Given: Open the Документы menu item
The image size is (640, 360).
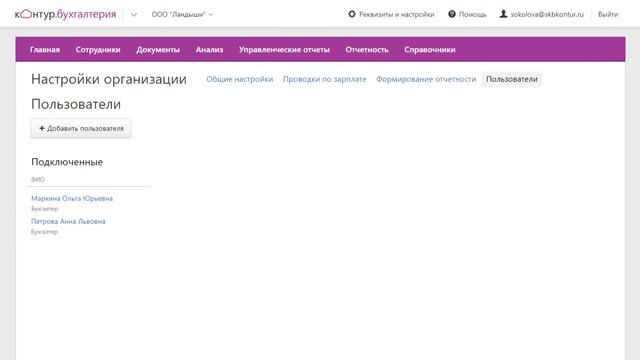Looking at the screenshot, I should (x=158, y=49).
